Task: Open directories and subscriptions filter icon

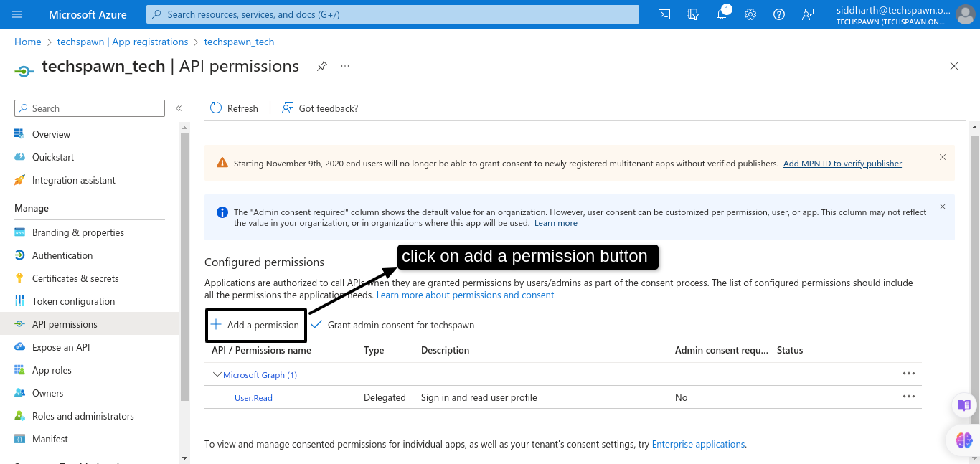Action: point(693,14)
